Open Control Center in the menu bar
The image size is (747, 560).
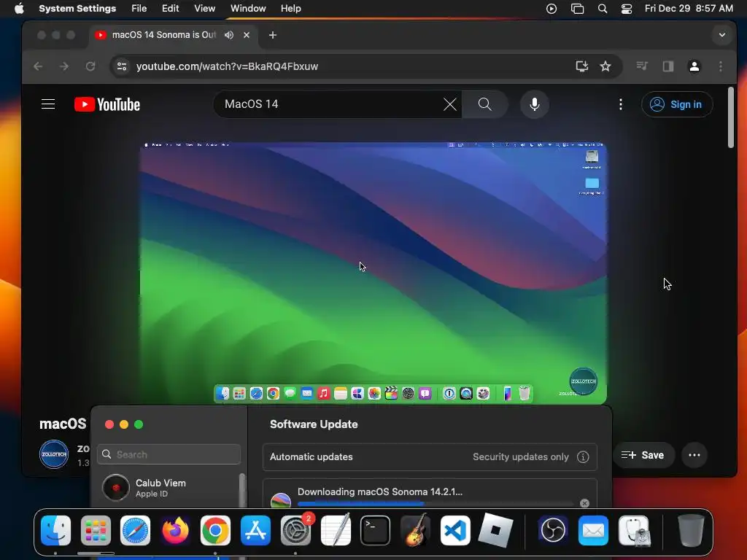(x=627, y=9)
